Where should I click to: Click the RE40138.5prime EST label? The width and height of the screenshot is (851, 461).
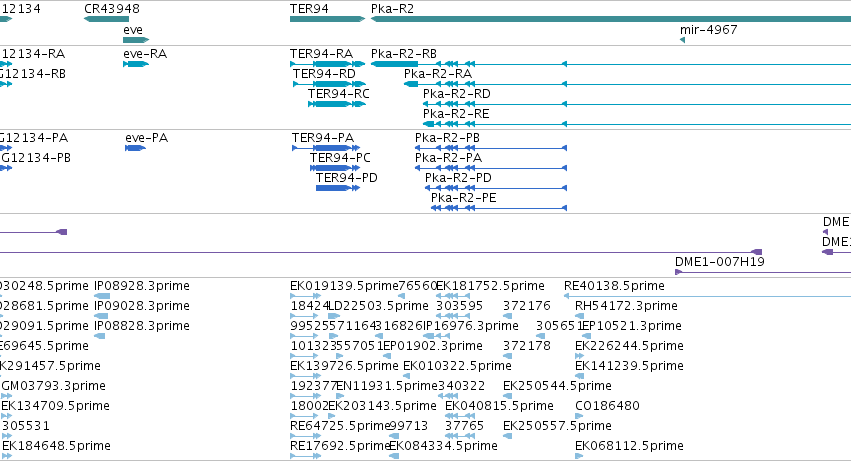click(x=614, y=286)
